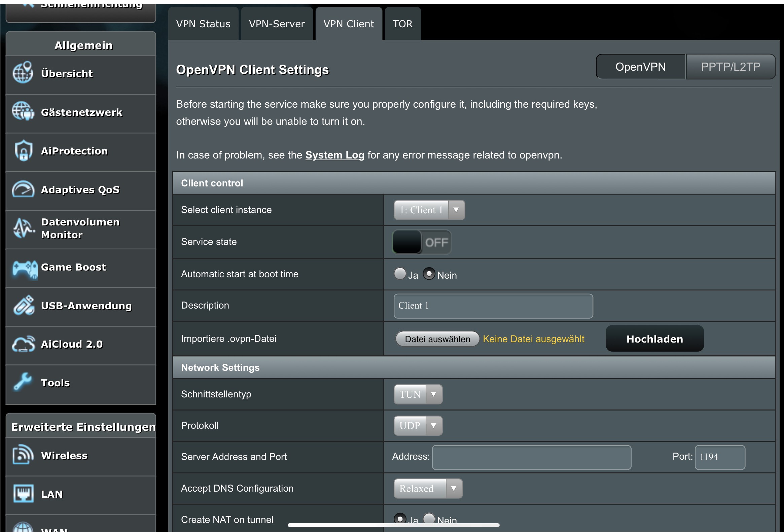Image resolution: width=784 pixels, height=532 pixels.
Task: Open Gästenetzwerk via its sidebar icon
Action: pyautogui.click(x=23, y=111)
